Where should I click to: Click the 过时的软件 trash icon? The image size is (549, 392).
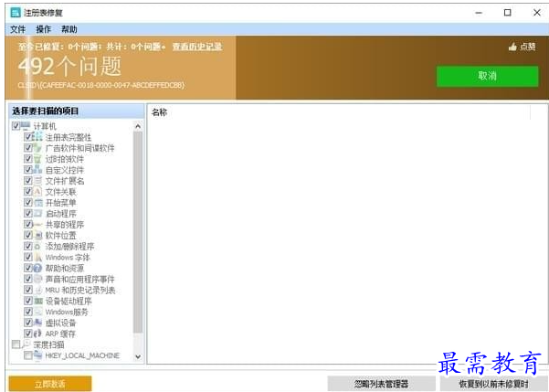point(37,159)
